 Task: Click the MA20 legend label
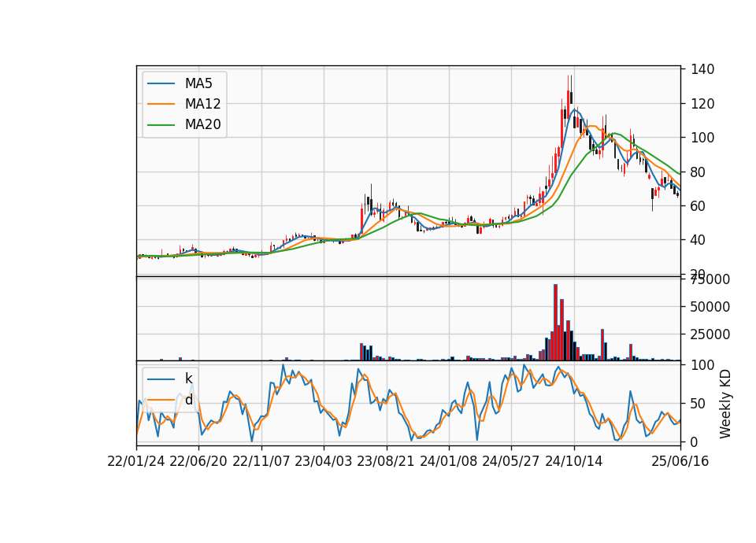[202, 125]
